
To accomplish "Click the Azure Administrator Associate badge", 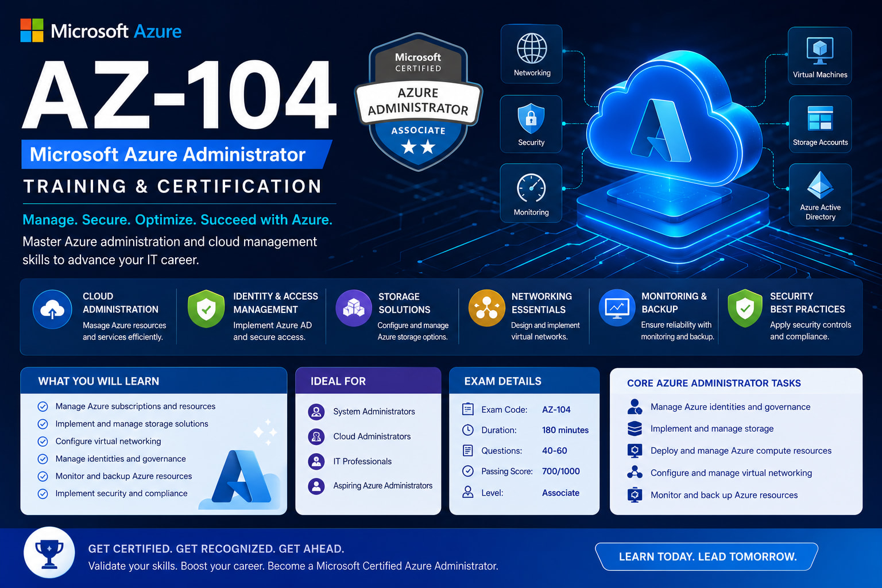I will (x=419, y=102).
